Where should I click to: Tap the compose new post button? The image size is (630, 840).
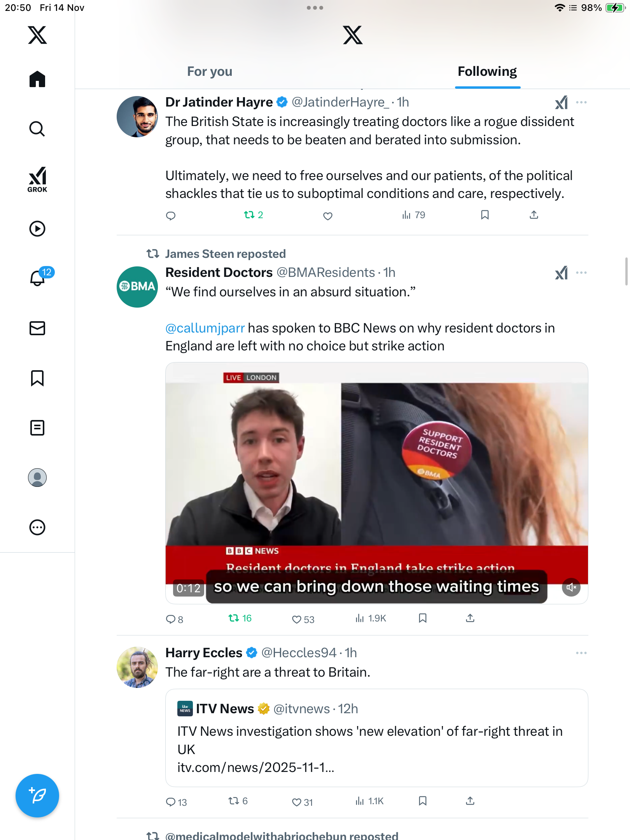point(37,796)
